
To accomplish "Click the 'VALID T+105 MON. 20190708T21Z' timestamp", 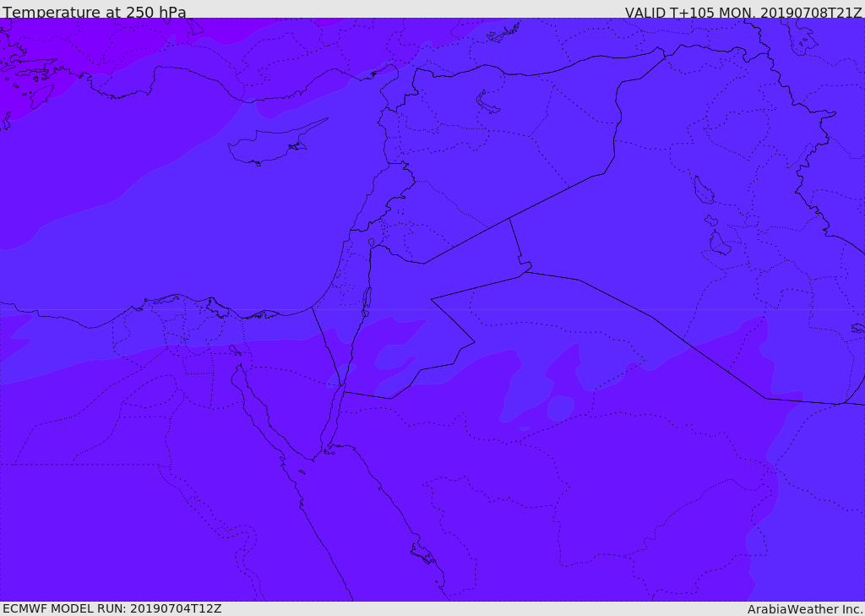I will [x=743, y=13].
